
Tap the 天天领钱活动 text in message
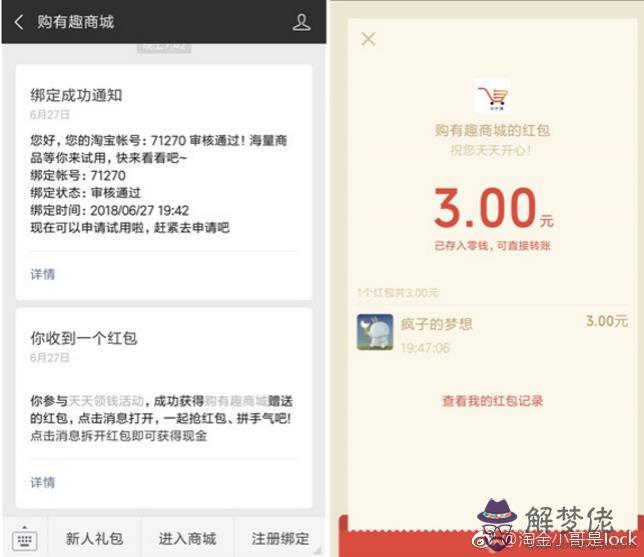pyautogui.click(x=106, y=400)
